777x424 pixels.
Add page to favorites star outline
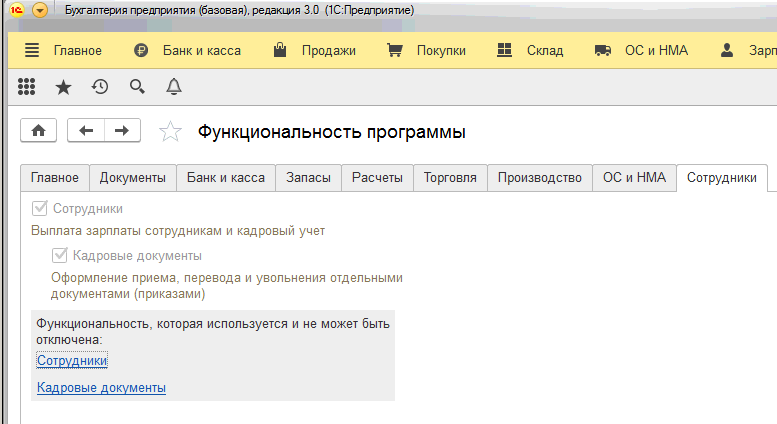(x=171, y=132)
